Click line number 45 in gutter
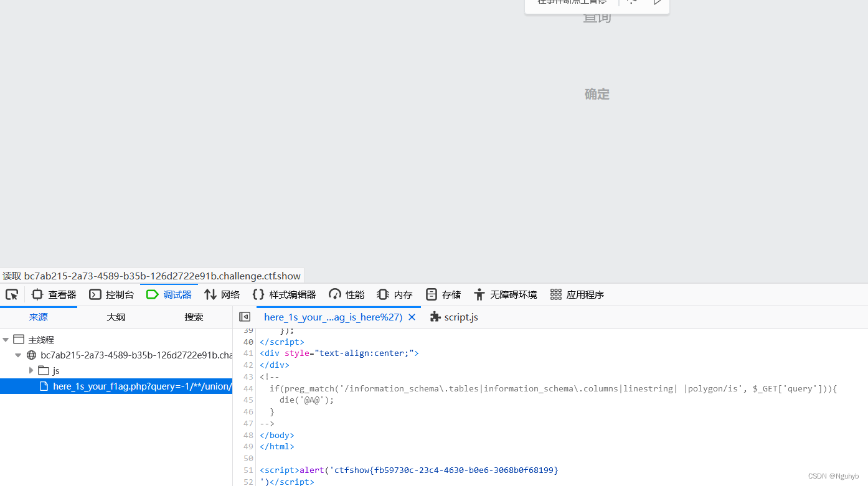868x486 pixels. point(248,400)
